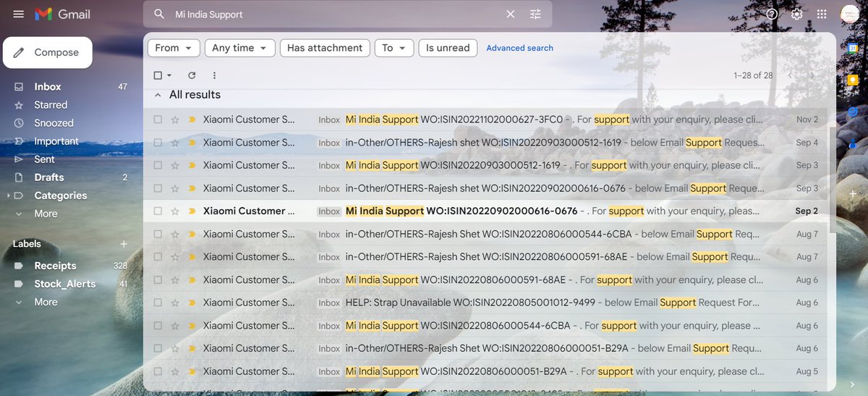Tick checkbox for Sep 3 in-Other 0616-0676 email

158,188
